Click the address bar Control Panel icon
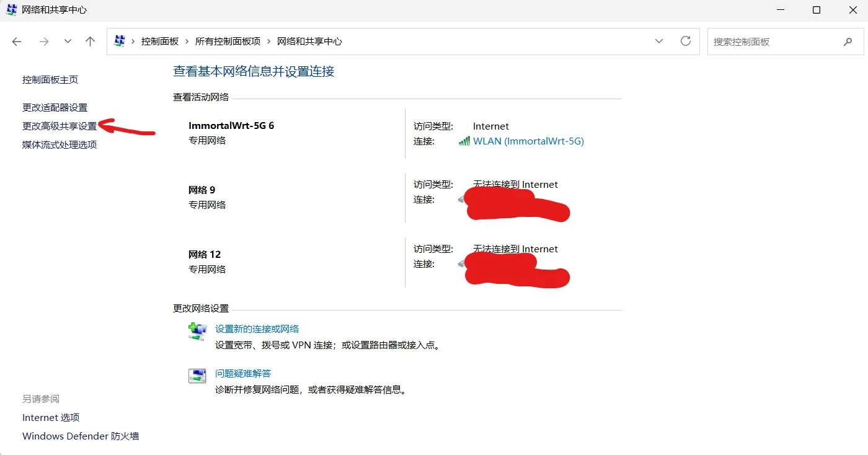 pyautogui.click(x=120, y=42)
